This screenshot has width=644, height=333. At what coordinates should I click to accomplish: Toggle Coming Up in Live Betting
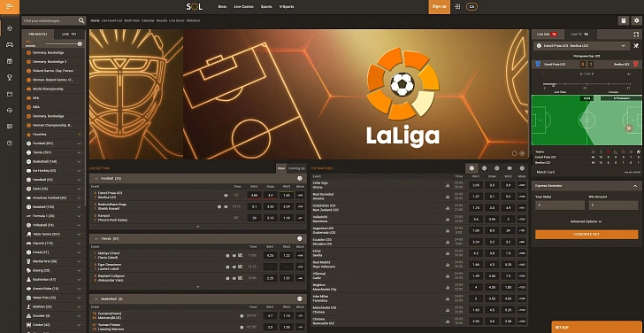pos(296,168)
